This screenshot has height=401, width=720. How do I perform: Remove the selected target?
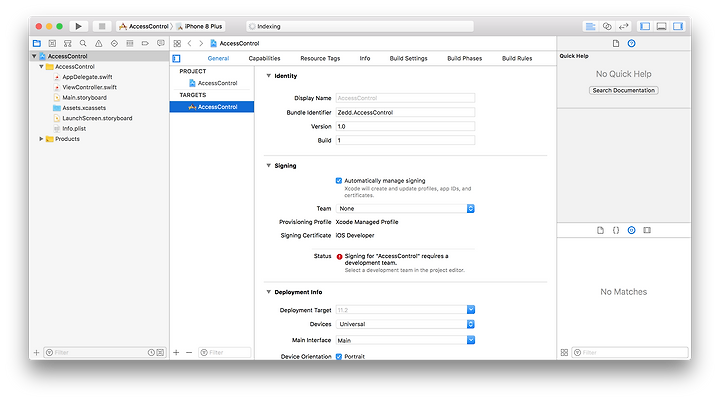[x=189, y=352]
